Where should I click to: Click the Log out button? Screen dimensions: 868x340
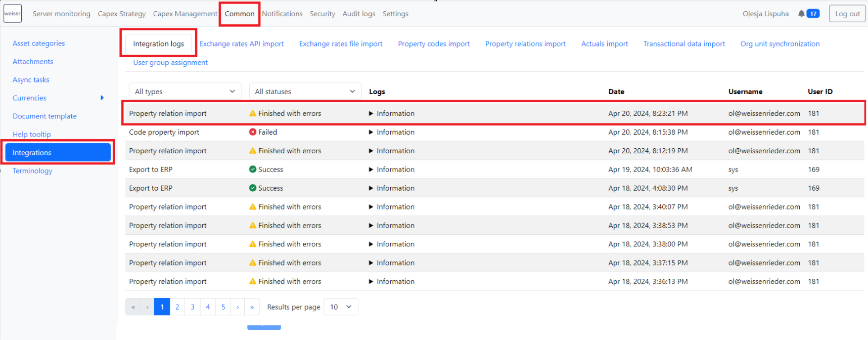pos(847,14)
